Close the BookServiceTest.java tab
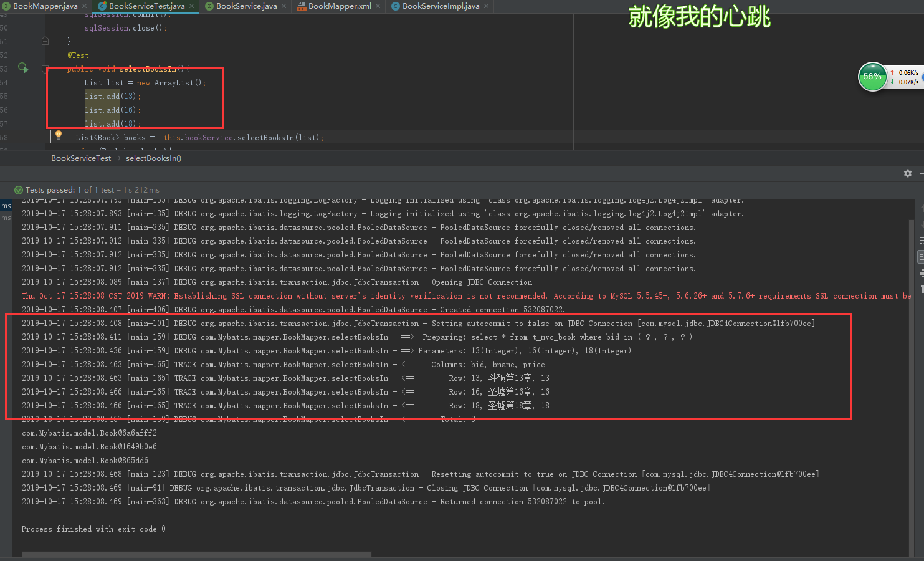The image size is (924, 561). coord(192,6)
